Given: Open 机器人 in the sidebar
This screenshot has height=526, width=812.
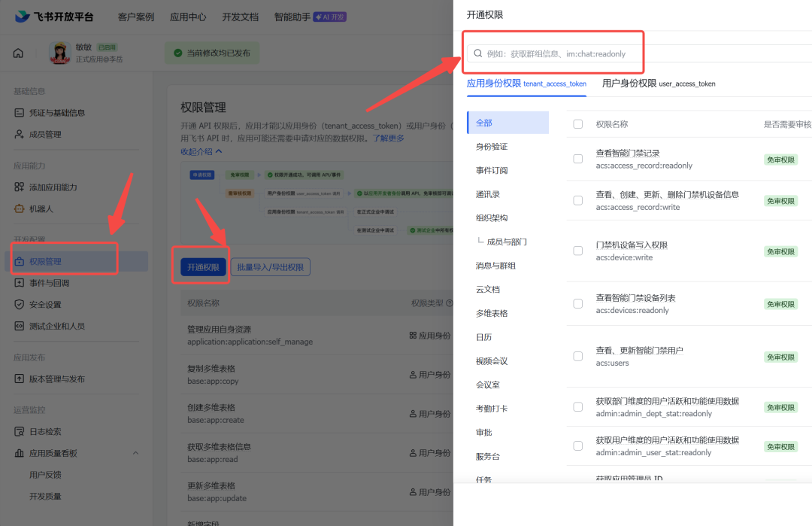Looking at the screenshot, I should pos(41,209).
